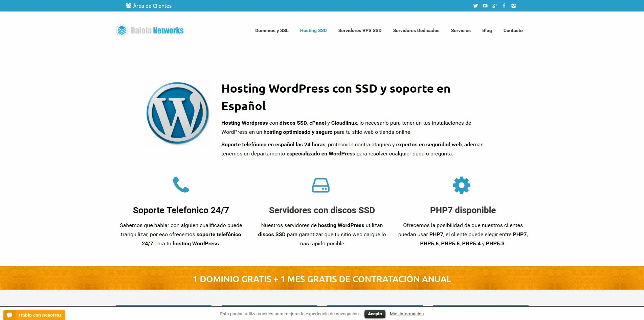This screenshot has width=644, height=320.
Task: Click the blue phone support icon
Action: (x=181, y=184)
